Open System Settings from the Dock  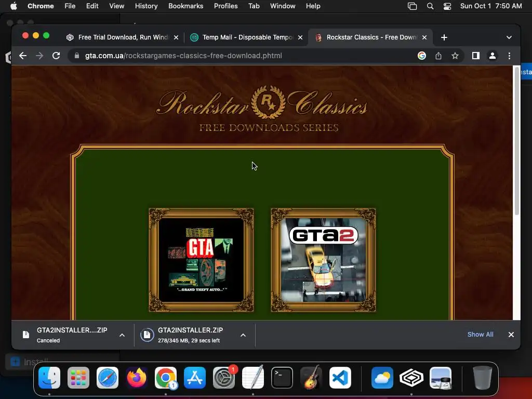pos(224,378)
